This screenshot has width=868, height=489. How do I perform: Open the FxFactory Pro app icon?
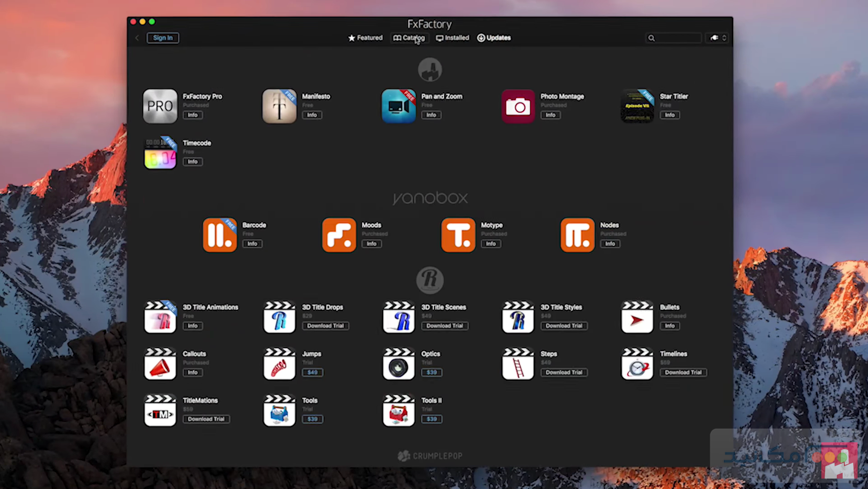pyautogui.click(x=160, y=106)
